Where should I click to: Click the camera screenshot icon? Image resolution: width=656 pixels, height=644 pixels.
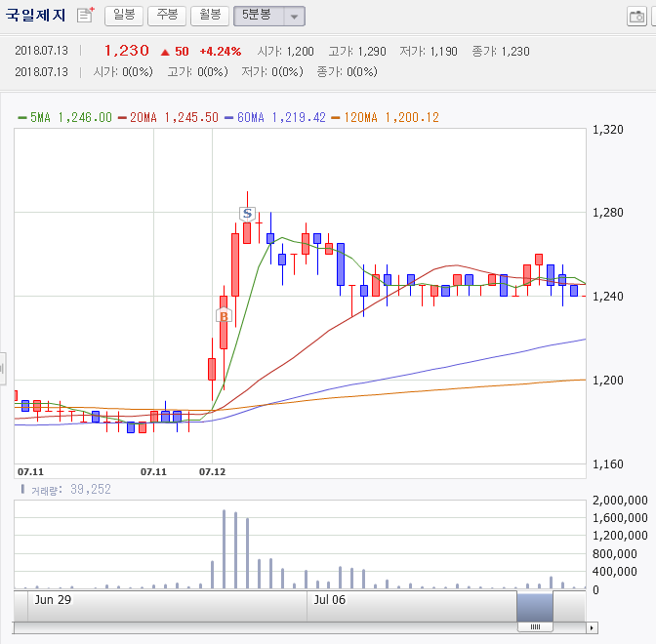coord(636,17)
